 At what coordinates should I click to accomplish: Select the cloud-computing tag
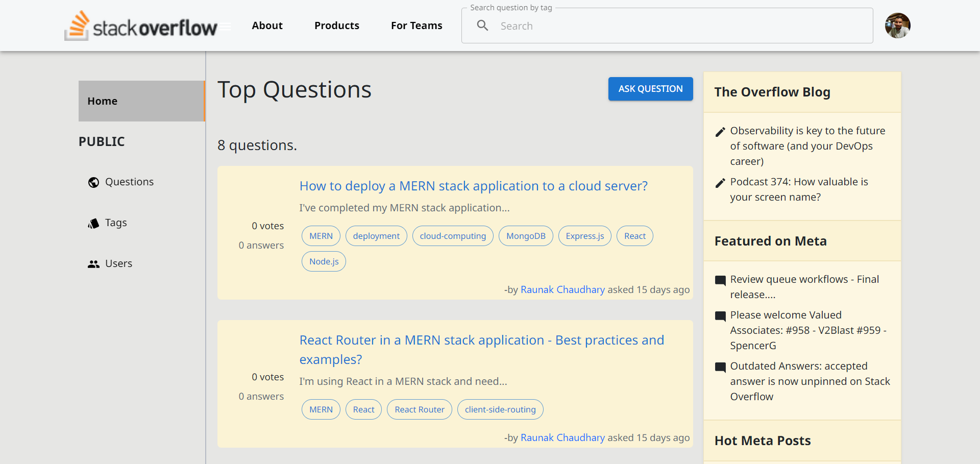452,235
